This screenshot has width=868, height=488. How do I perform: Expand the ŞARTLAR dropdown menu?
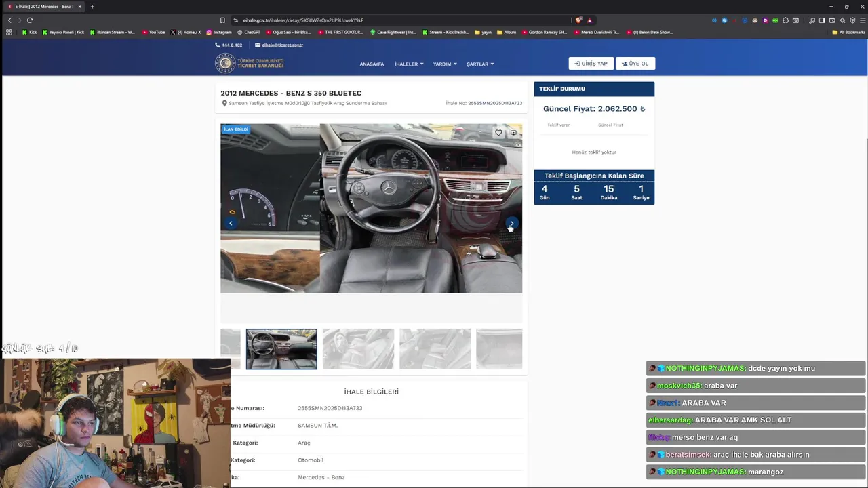pyautogui.click(x=480, y=64)
